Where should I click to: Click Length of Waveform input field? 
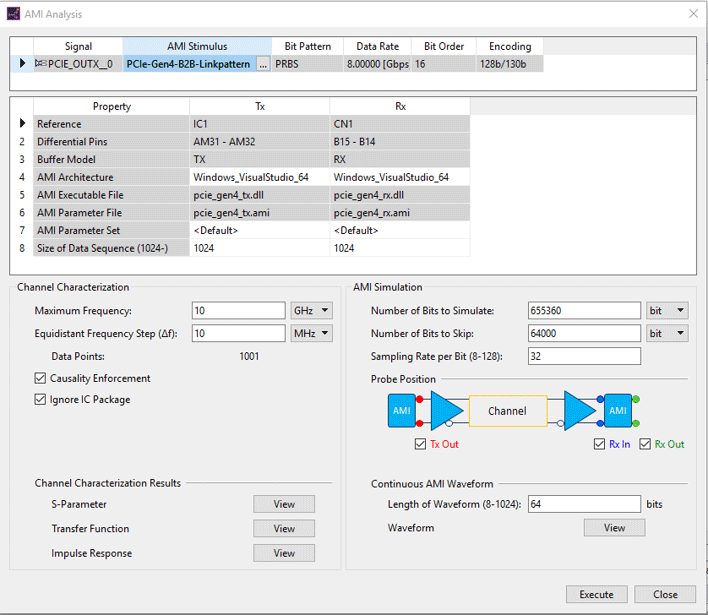coord(584,504)
